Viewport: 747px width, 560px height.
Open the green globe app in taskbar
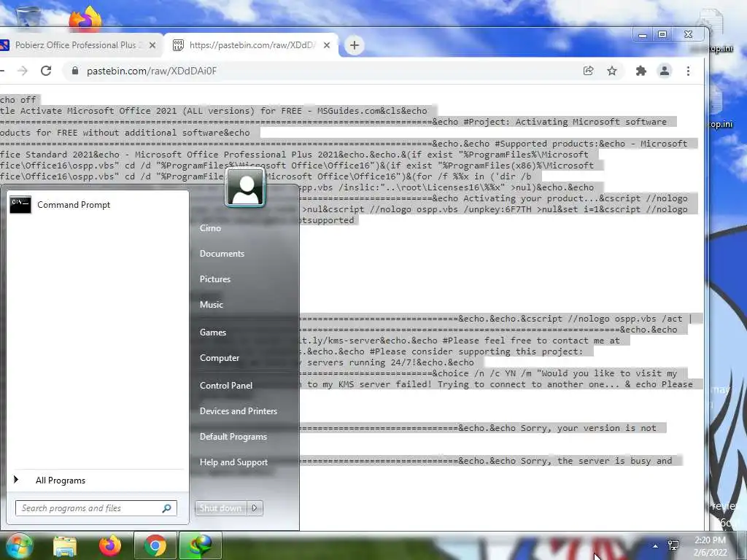point(200,545)
